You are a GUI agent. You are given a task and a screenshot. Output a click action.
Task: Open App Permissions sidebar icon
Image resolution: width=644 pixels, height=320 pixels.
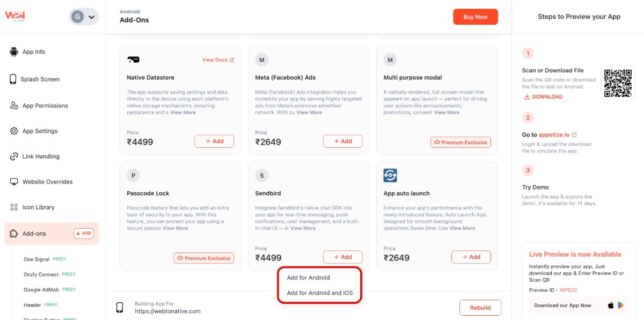[14, 106]
